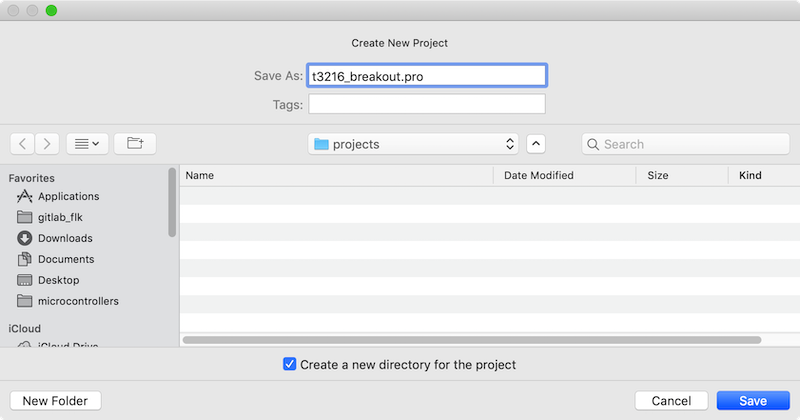Click the microcontrollers folder icon
Viewport: 800px width, 420px height.
(24, 301)
